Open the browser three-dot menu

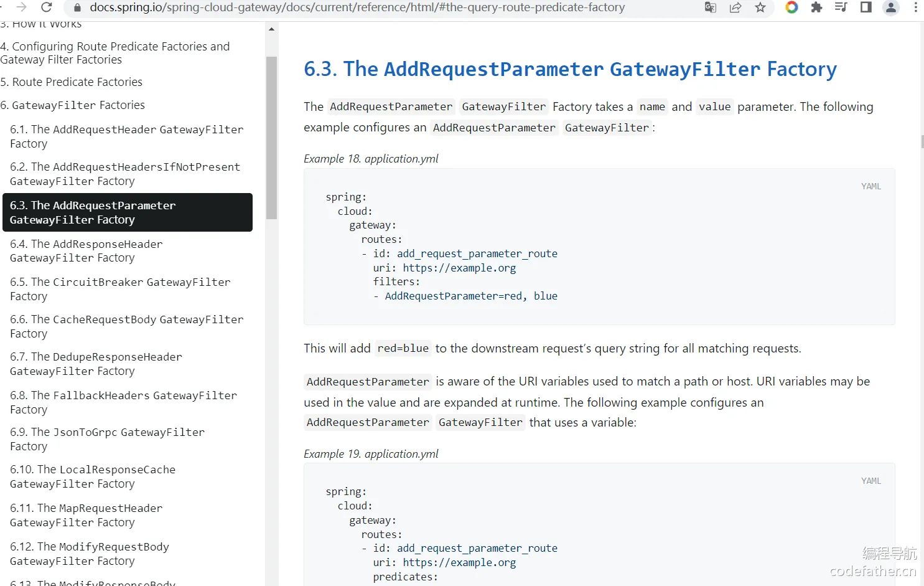915,7
